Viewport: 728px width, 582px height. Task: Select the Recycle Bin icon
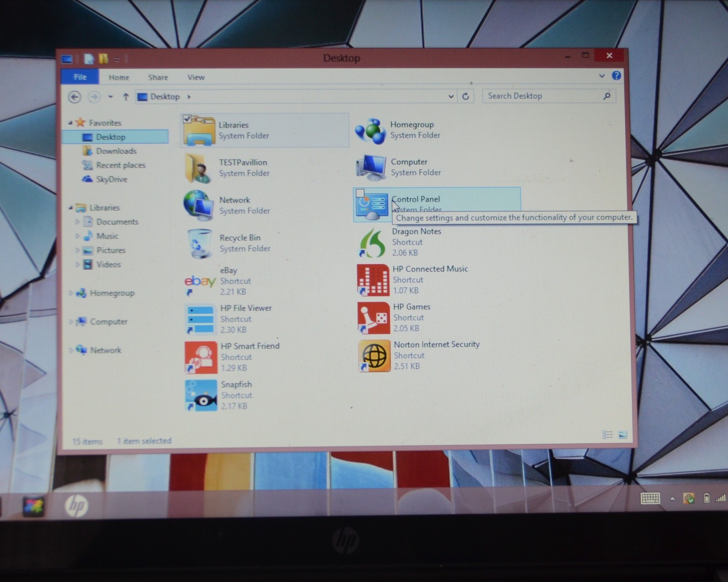pyautogui.click(x=200, y=243)
